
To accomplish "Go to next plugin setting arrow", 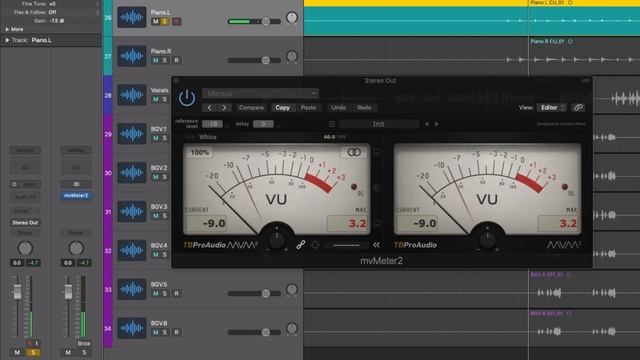I will [x=224, y=108].
